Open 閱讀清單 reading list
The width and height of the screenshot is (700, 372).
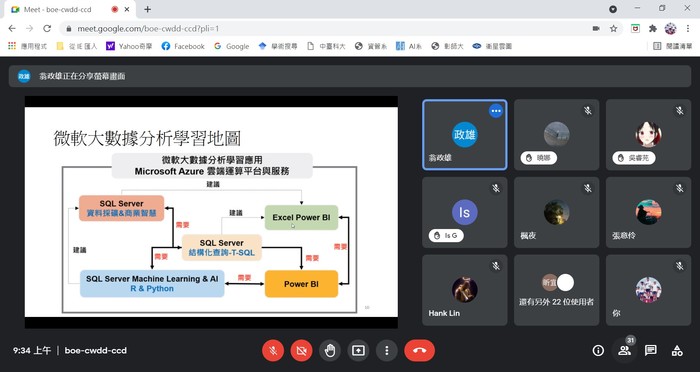(x=672, y=46)
